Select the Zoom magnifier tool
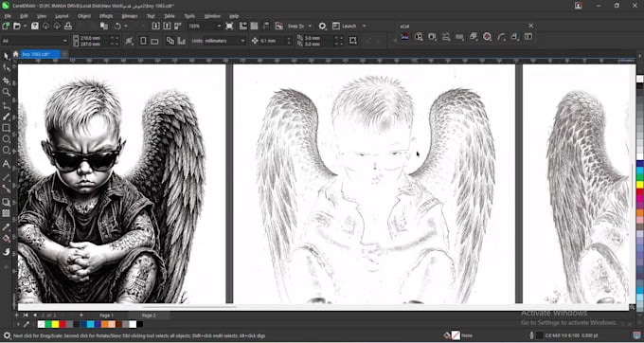The width and height of the screenshot is (644, 343). pos(7,92)
